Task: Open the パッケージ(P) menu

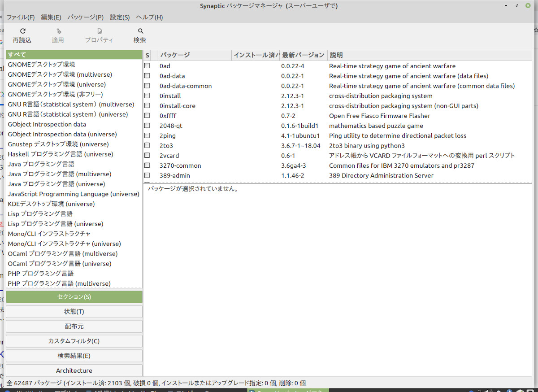Action: point(86,17)
